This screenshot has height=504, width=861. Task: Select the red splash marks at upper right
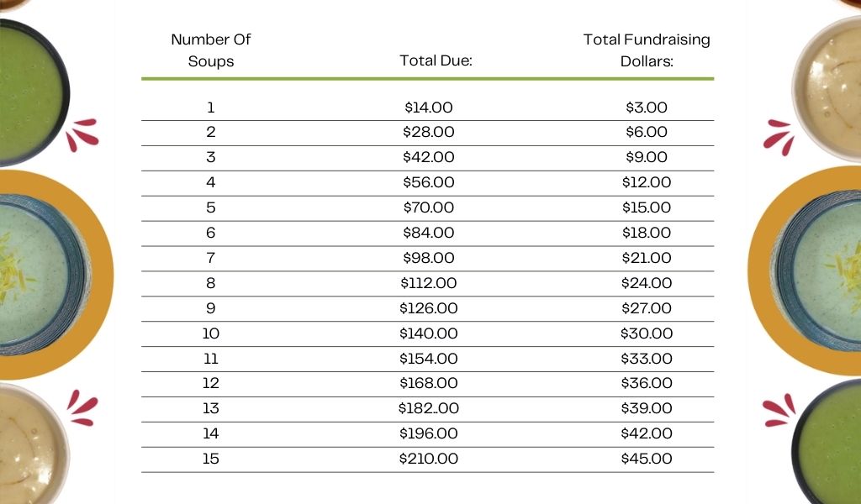(779, 136)
